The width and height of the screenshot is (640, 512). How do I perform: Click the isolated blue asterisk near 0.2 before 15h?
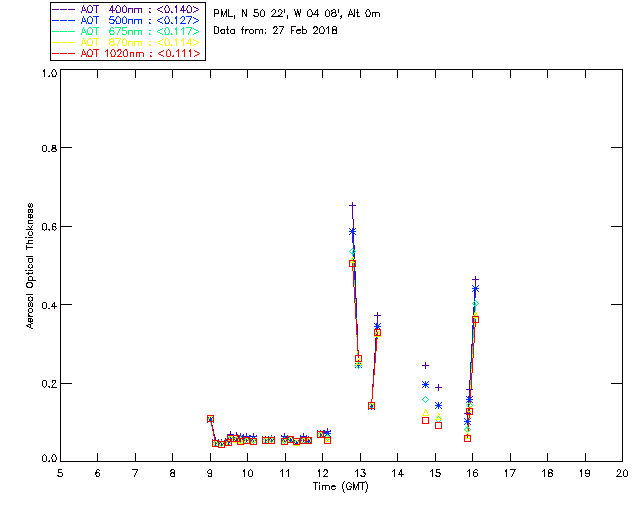(425, 385)
